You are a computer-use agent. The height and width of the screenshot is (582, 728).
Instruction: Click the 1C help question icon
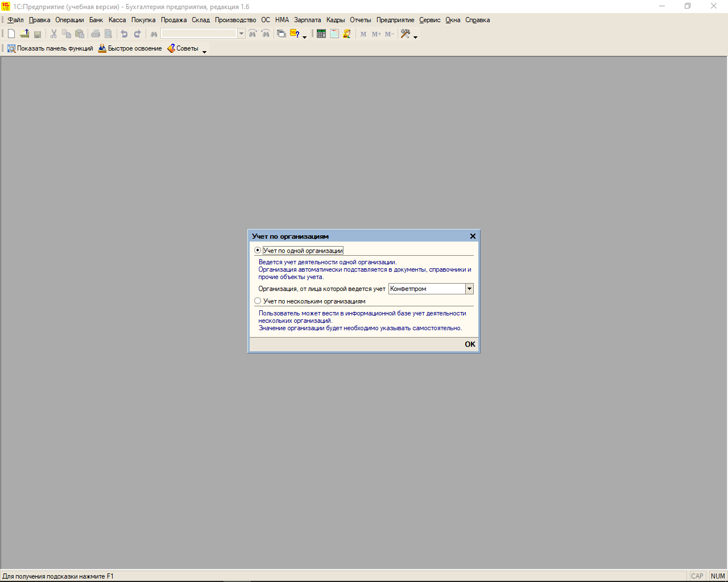point(295,34)
